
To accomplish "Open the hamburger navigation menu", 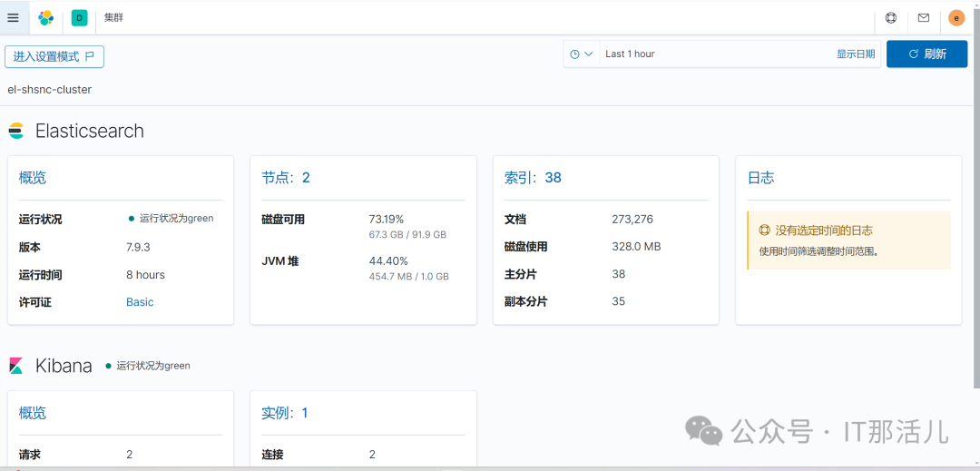I will [x=13, y=18].
